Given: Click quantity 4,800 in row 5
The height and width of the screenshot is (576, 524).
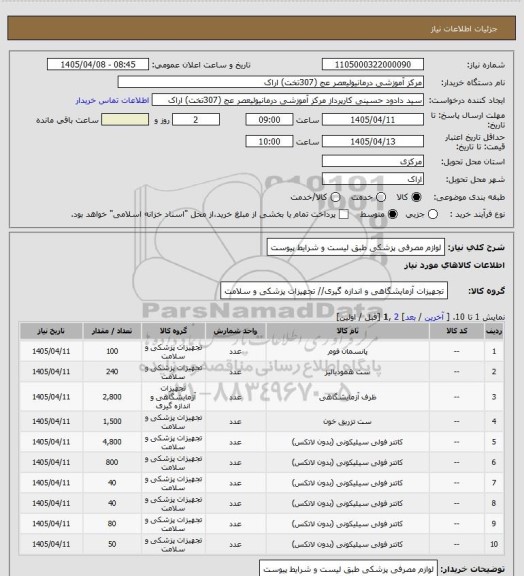Looking at the screenshot, I should (x=112, y=442).
